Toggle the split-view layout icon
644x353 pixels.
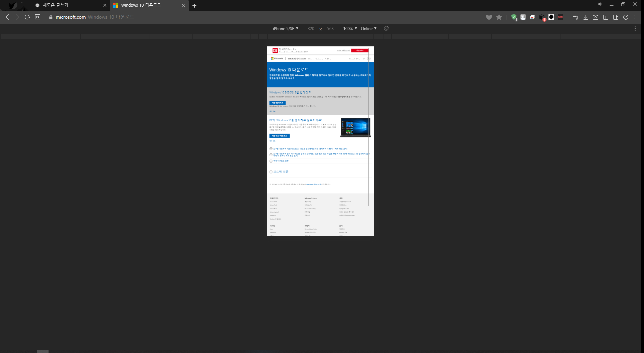click(x=616, y=17)
